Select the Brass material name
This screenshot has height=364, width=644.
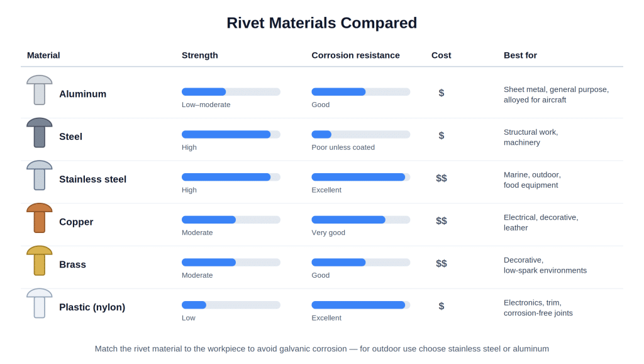pyautogui.click(x=72, y=264)
